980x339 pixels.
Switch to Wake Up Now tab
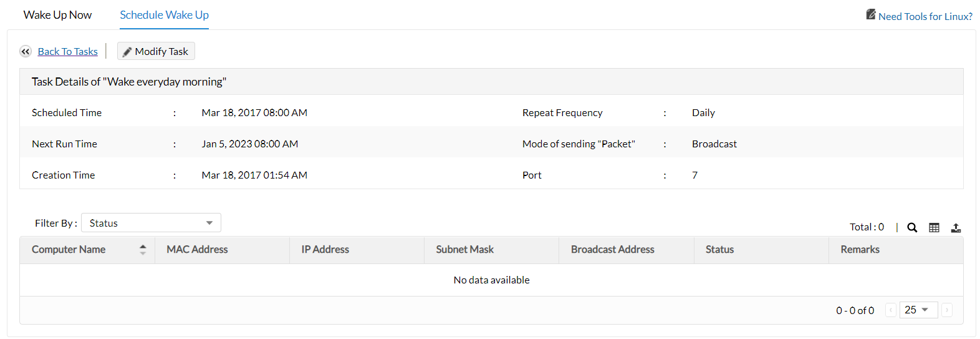pyautogui.click(x=57, y=15)
